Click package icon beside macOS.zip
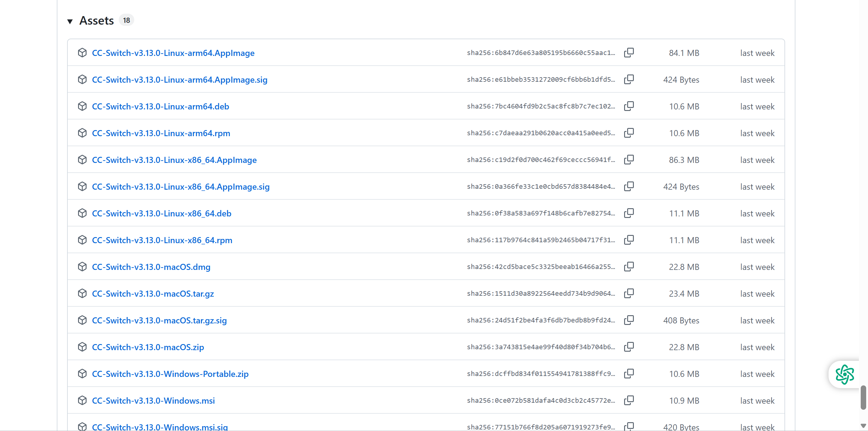868x431 pixels. click(x=82, y=347)
